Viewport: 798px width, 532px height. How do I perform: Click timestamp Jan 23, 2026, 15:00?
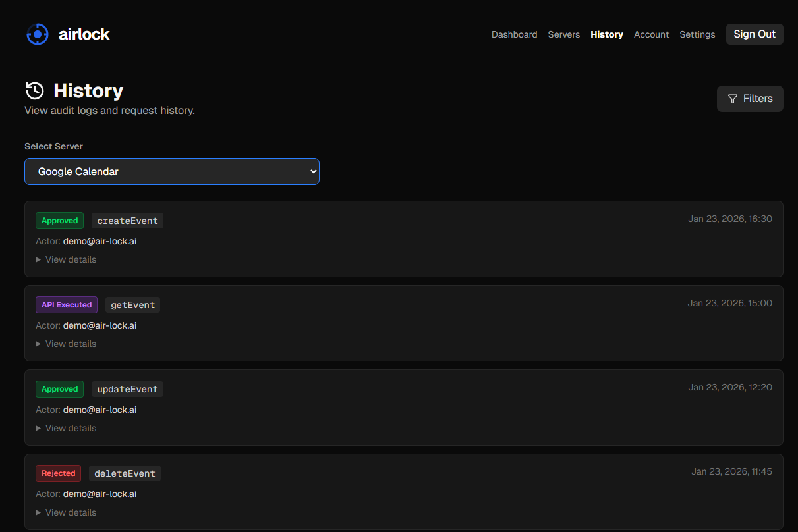(730, 303)
